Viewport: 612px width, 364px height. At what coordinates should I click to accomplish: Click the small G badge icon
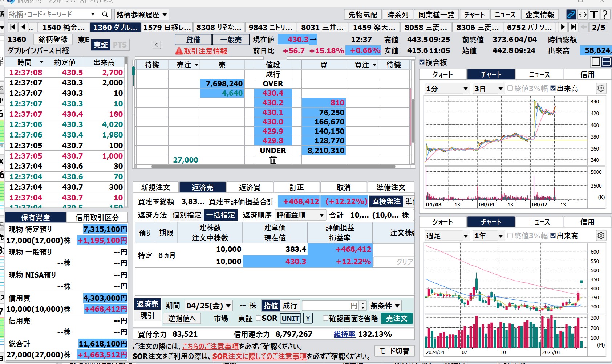[x=157, y=45]
